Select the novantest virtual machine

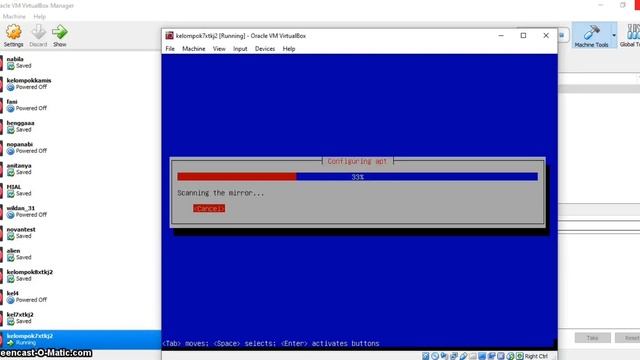pyautogui.click(x=80, y=232)
